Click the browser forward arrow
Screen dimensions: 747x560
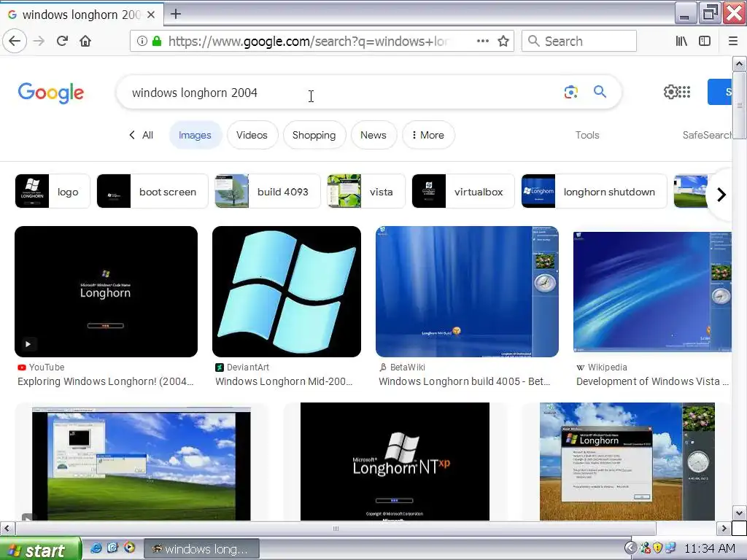point(39,41)
